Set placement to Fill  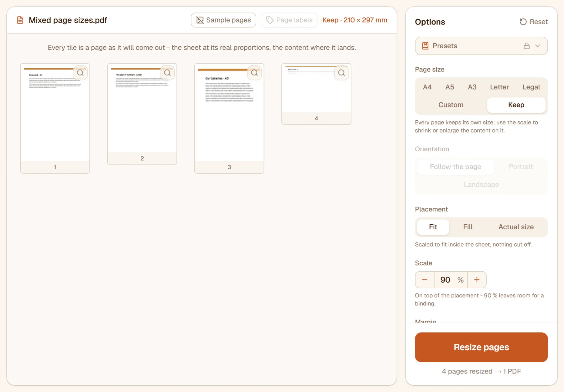coord(468,227)
